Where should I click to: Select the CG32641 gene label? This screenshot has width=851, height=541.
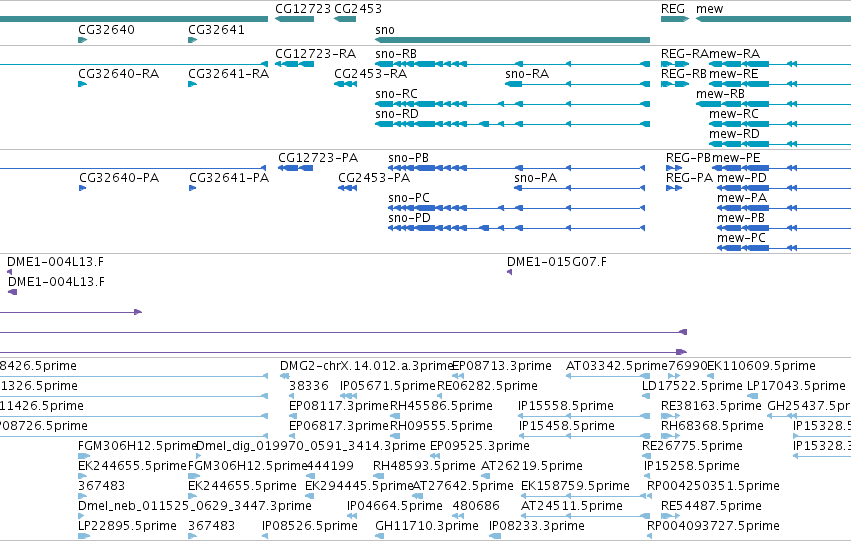(216, 29)
